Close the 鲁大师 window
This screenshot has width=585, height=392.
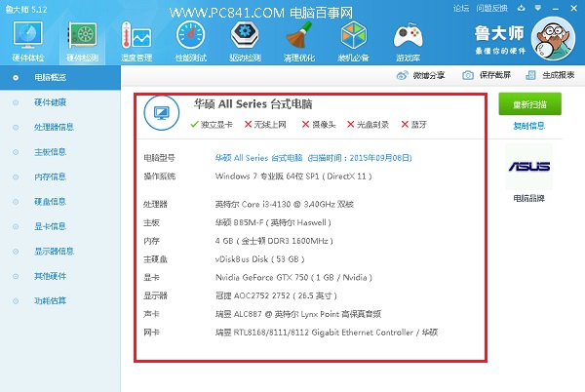point(574,8)
